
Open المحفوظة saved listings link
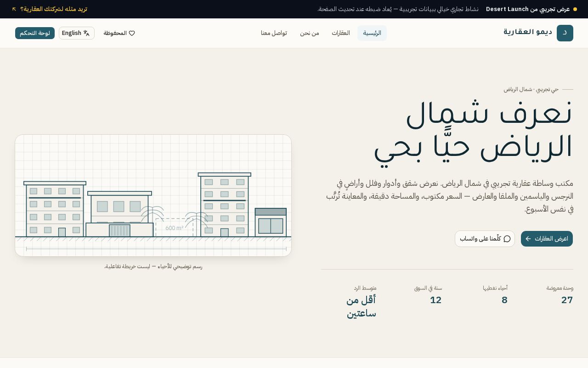[119, 33]
